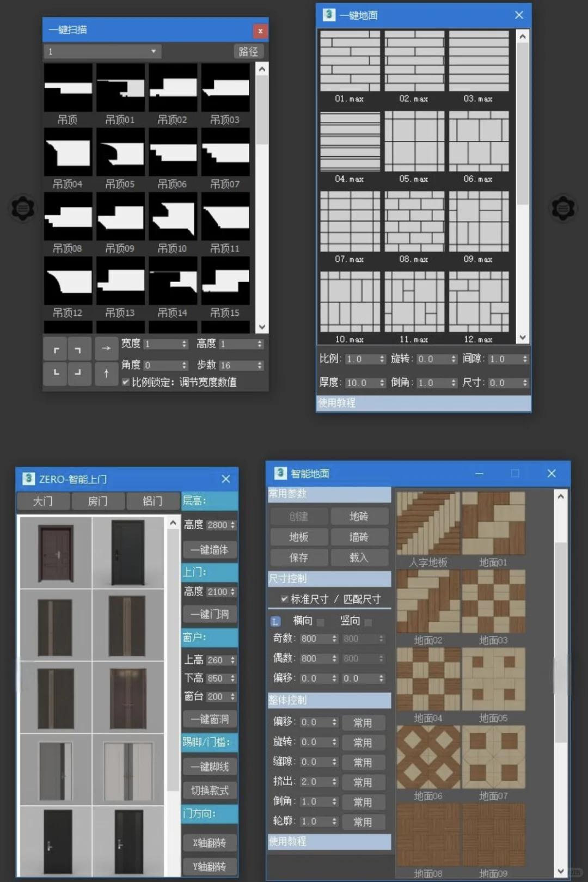Click the 角度 value input field
The image size is (588, 882).
[161, 365]
